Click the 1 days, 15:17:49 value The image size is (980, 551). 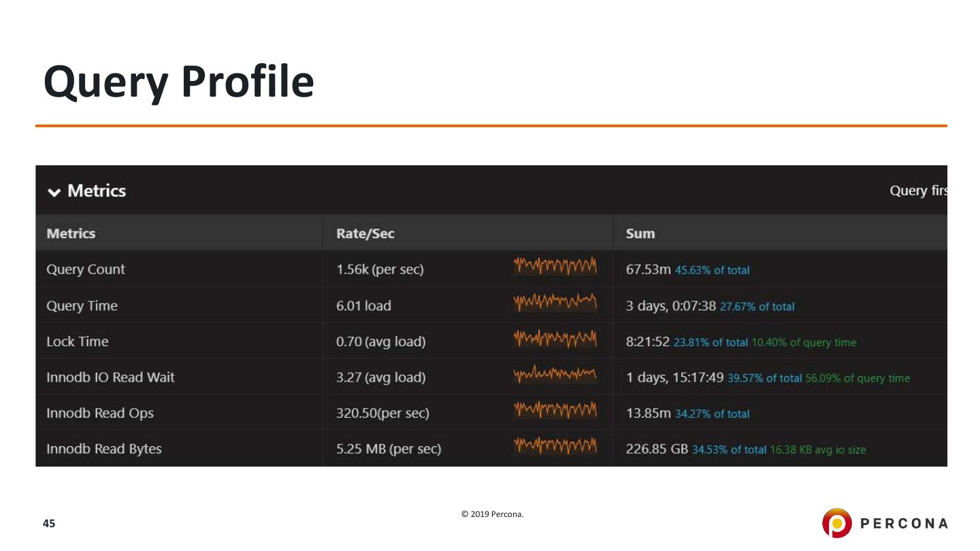674,377
